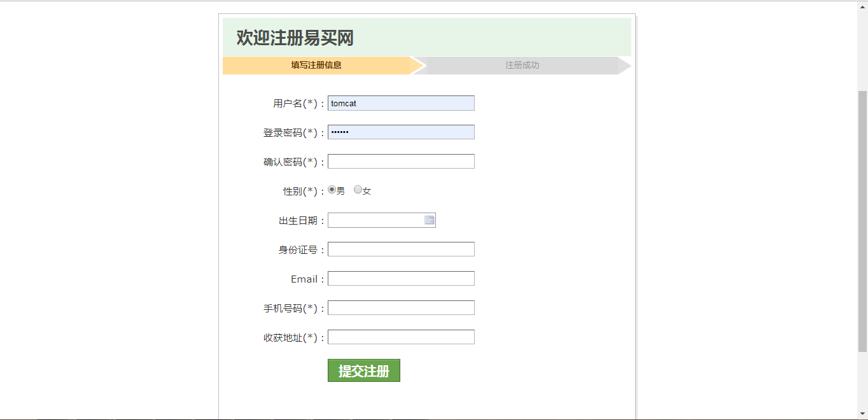
Task: Focus the 手机号码 input field
Action: point(401,308)
